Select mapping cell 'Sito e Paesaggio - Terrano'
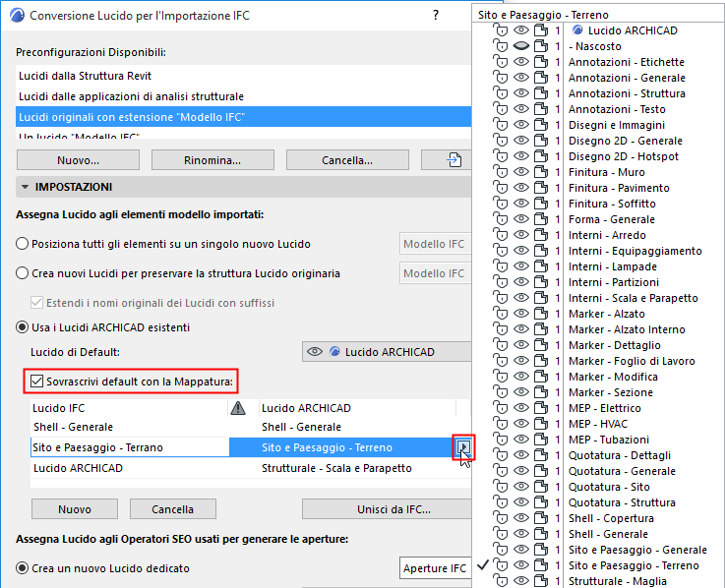This screenshot has height=588, width=725. point(130,447)
